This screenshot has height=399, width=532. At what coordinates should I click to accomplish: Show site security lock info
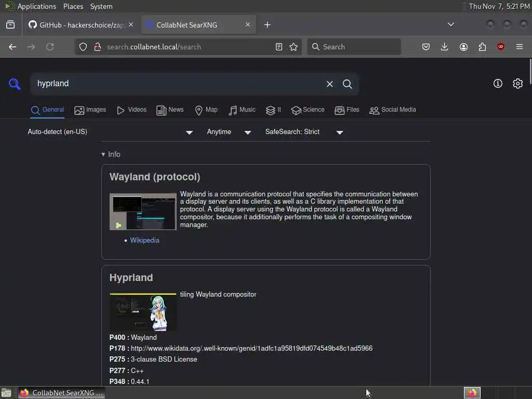point(97,47)
